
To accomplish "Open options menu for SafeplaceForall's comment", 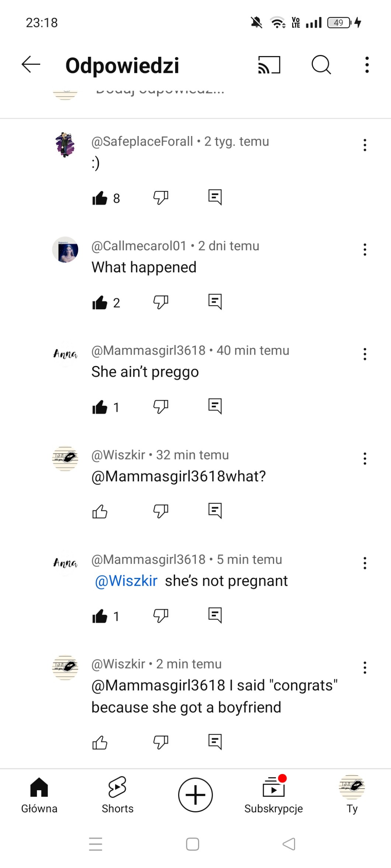I will click(365, 145).
